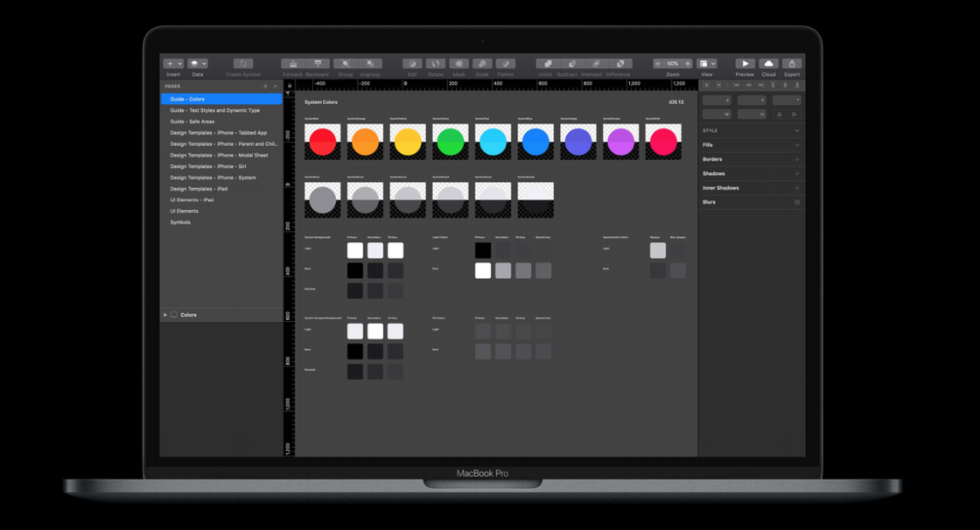
Task: Open Design Templates - iPhone - Modal Sheet page
Action: click(x=221, y=155)
